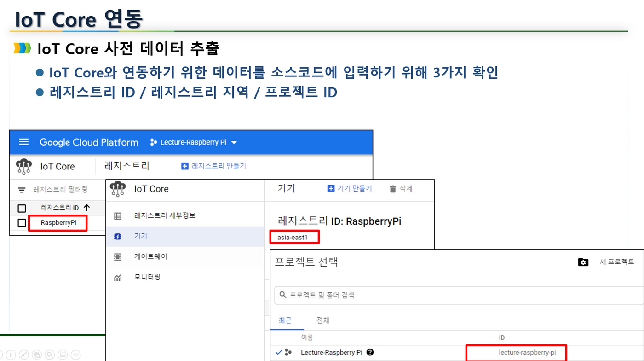Click the help question mark beside Lecture-Raspberry Pi
The image size is (644, 361).
pyautogui.click(x=370, y=352)
